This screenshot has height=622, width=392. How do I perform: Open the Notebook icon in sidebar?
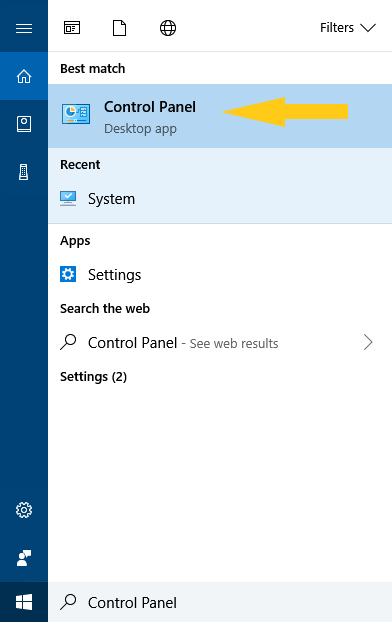[x=24, y=124]
